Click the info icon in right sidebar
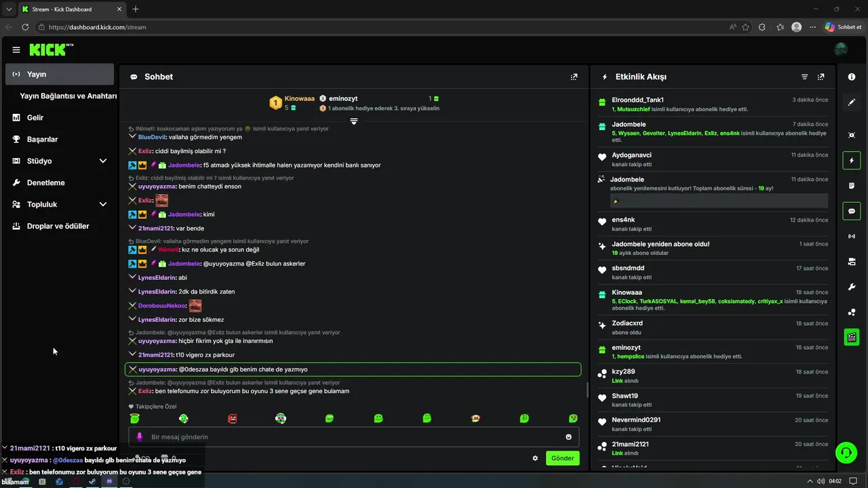 [852, 77]
